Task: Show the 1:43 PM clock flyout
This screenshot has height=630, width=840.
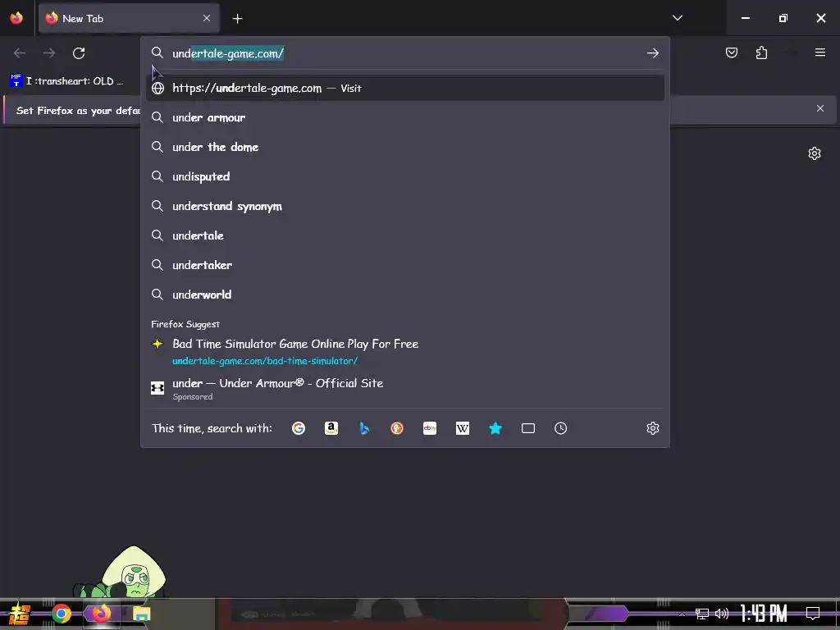Action: coord(764,614)
